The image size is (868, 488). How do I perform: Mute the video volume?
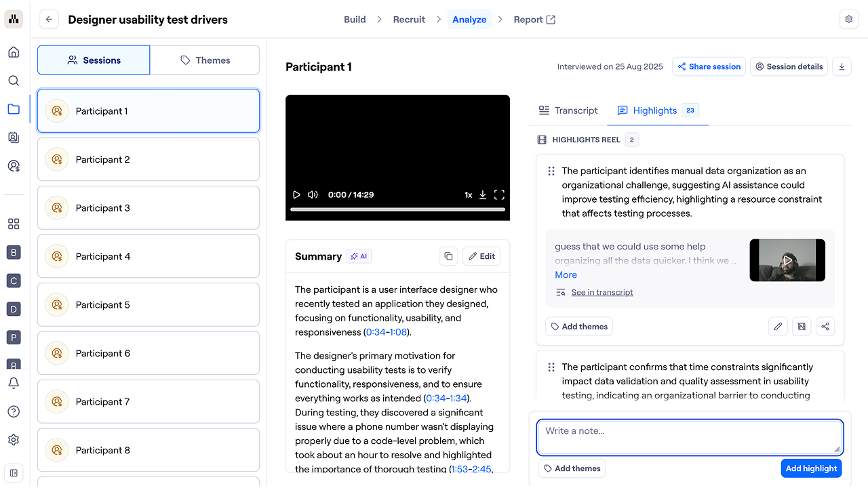[313, 195]
